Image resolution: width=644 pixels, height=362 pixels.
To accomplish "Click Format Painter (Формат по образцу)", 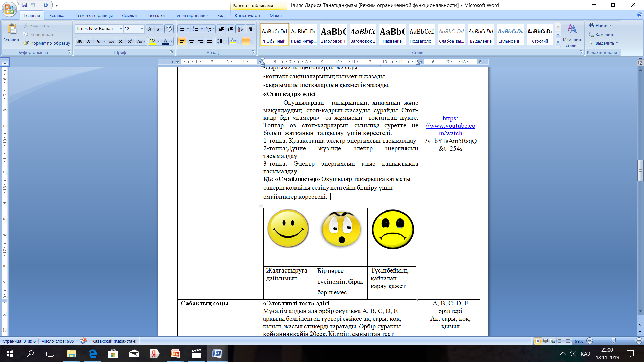I will 47,43.
